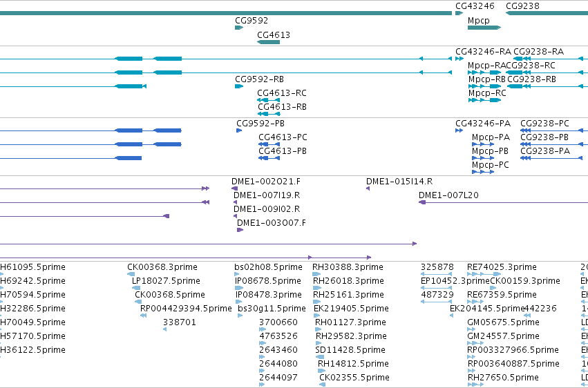Select feature 2644097

coord(278,378)
